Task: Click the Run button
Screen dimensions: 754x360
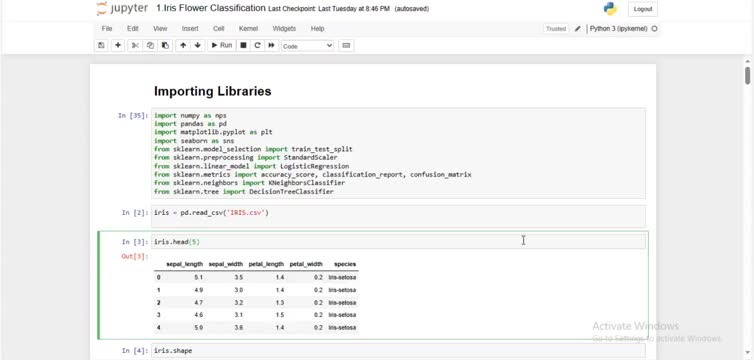Action: click(x=222, y=46)
